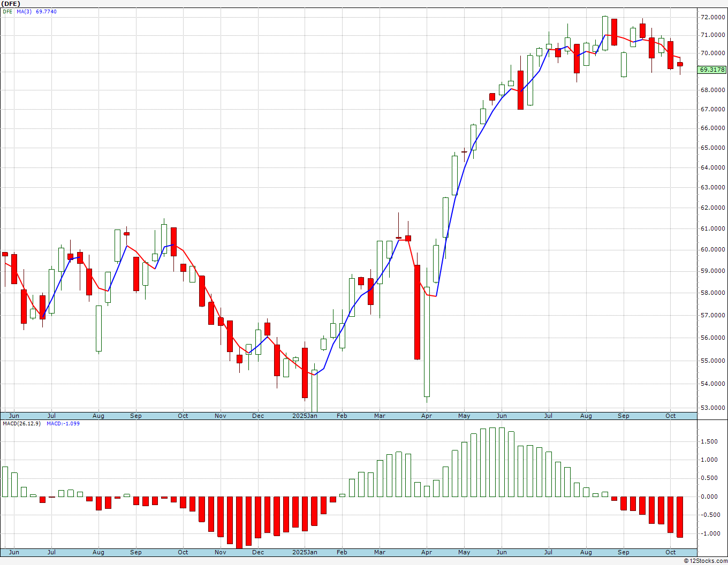Select Feb on the MACD panel's date axis
Screen dimensions: 728x565
pos(342,552)
